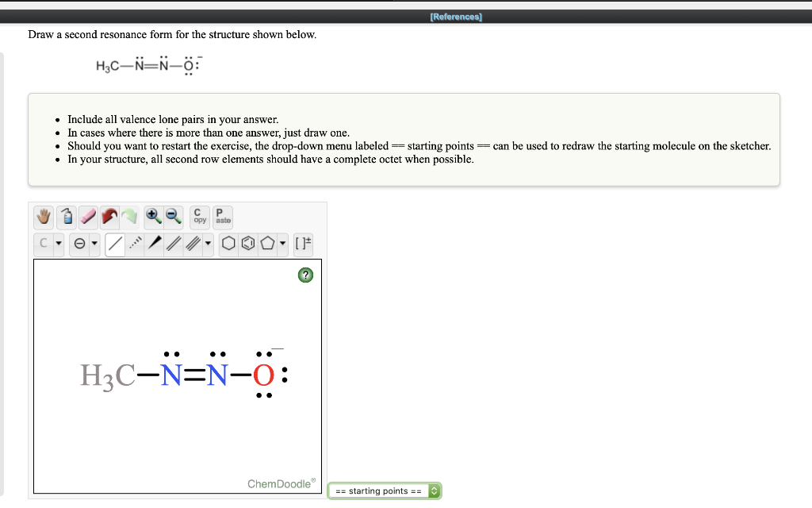Viewport: 812px width, 508px height.
Task: Pick the cyclopentane ring template
Action: [x=268, y=244]
